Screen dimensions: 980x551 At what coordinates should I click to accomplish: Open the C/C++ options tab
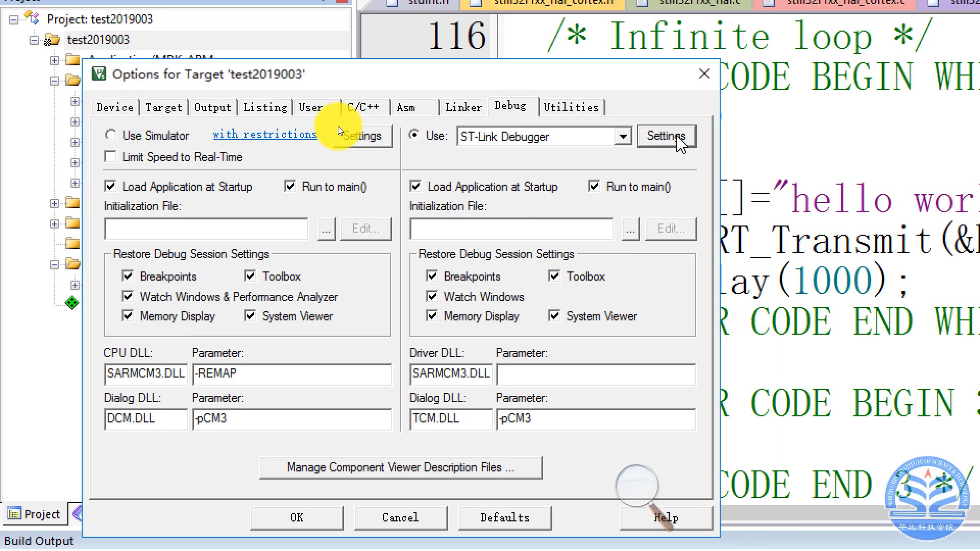pos(363,107)
